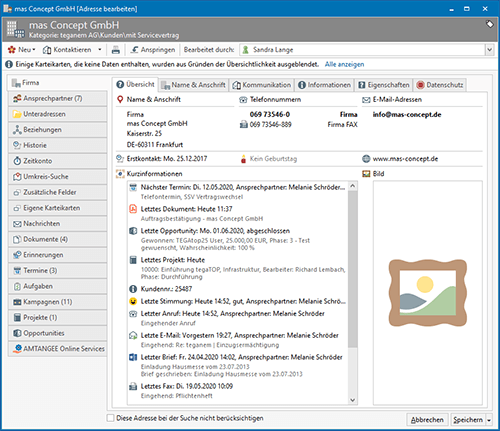Click the candle icon beside Kein Geburtstag

click(x=243, y=159)
